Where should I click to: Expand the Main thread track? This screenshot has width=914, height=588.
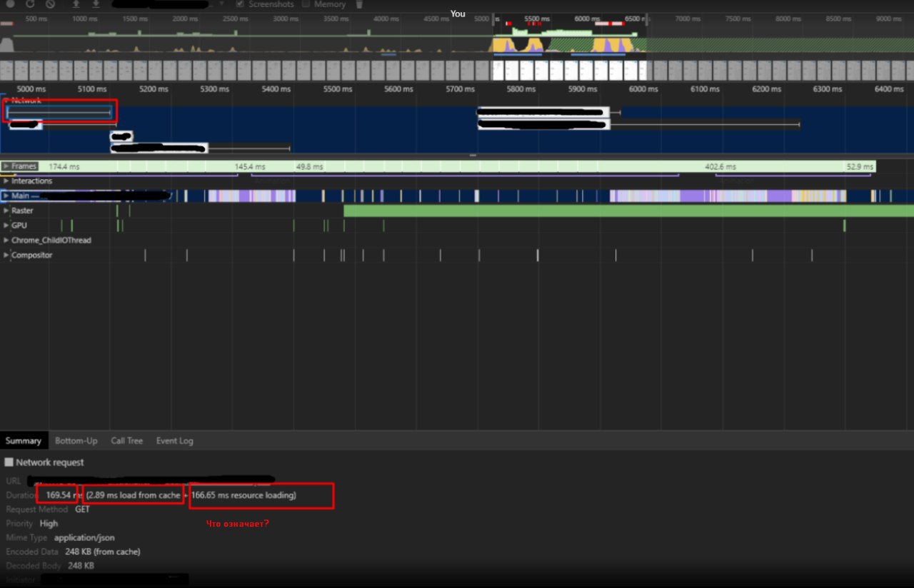6,196
